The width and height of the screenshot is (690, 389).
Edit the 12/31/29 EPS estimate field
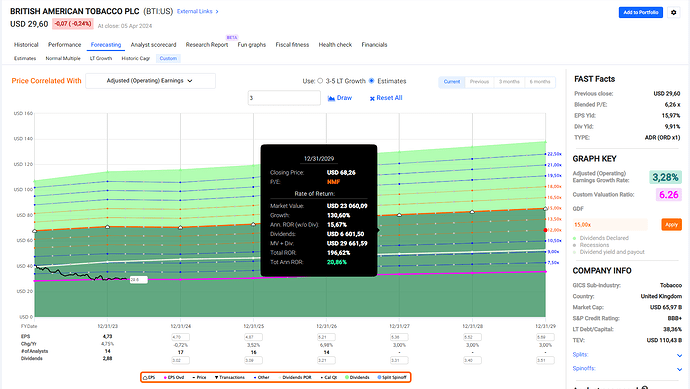pos(546,337)
